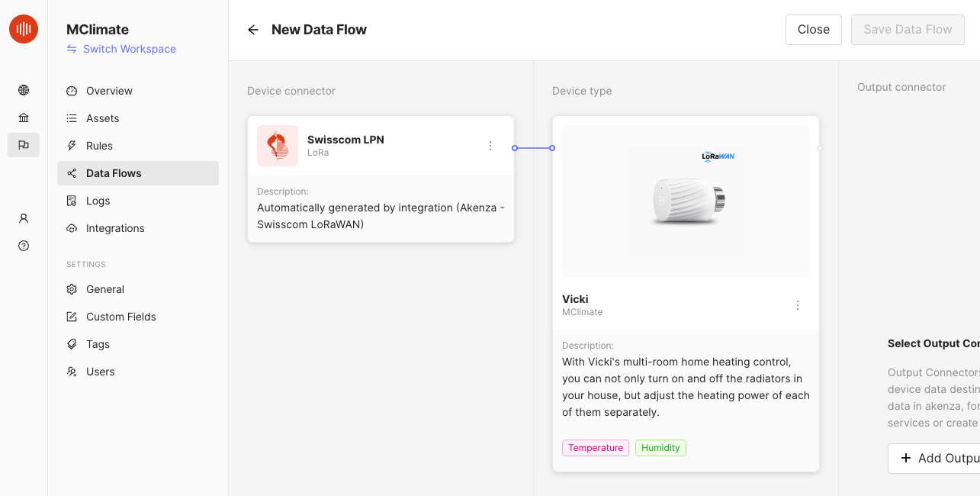
Task: Click the plus icon on Add Output button
Action: [x=906, y=458]
